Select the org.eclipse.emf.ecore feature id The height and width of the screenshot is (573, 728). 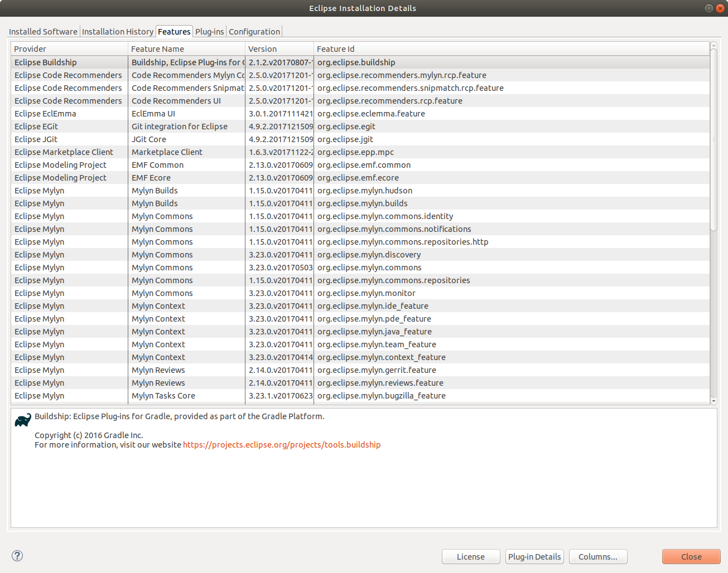click(358, 178)
